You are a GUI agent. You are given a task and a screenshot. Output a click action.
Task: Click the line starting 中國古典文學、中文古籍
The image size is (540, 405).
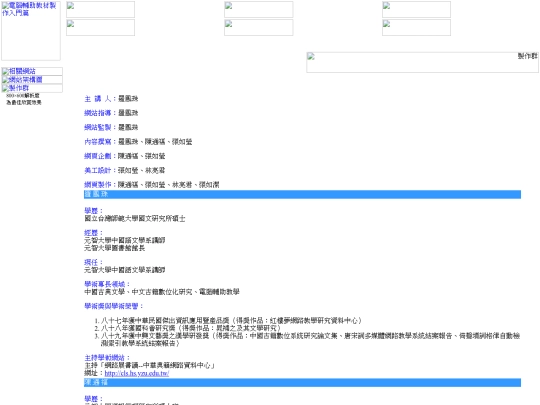click(x=162, y=292)
